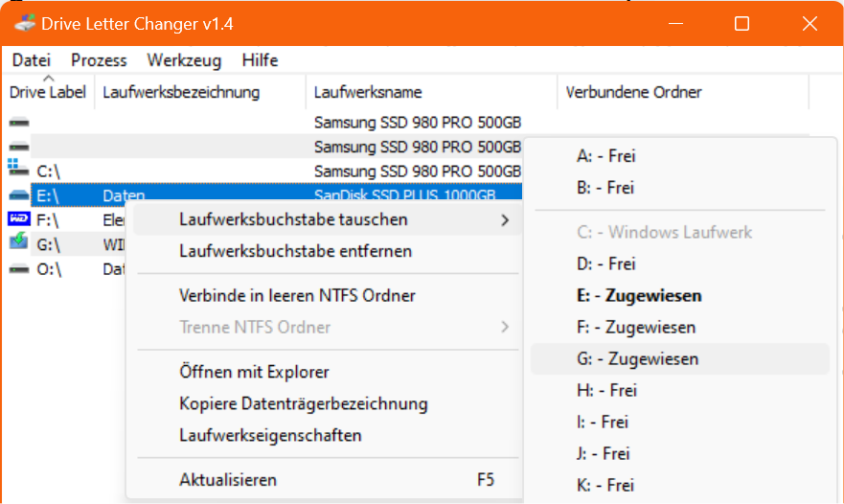Image resolution: width=844 pixels, height=504 pixels.
Task: Select drive letter H: - Frei
Action: pos(606,390)
